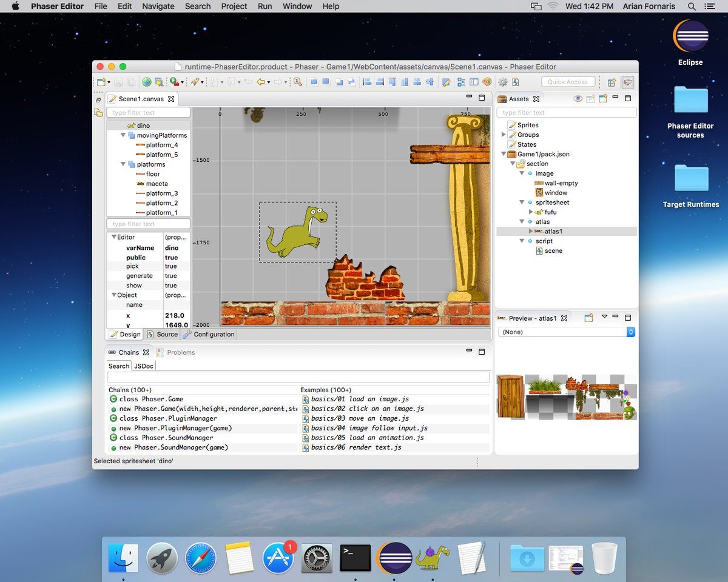Click the varName value 'dino' property

point(172,248)
